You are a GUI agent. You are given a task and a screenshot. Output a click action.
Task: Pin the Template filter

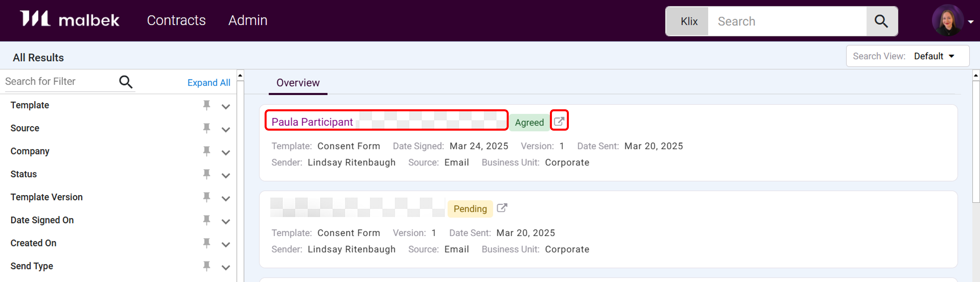coord(206,105)
